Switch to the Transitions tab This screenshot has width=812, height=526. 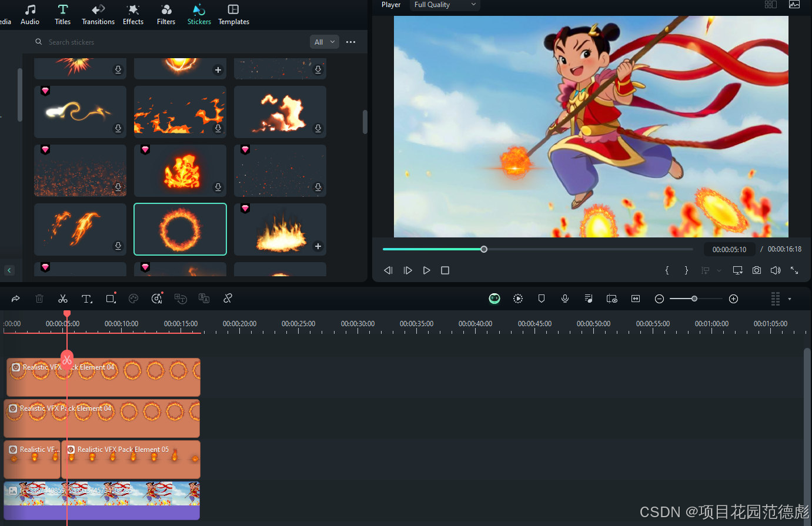click(x=98, y=15)
